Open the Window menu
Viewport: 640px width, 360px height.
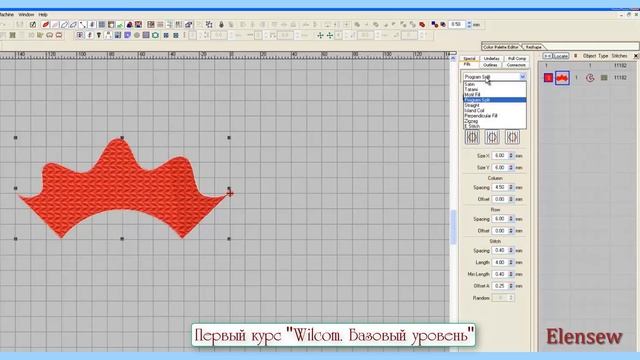26,15
